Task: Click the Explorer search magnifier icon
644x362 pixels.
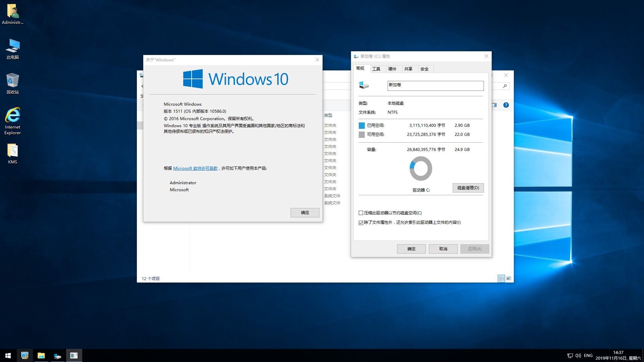Action: pos(504,86)
